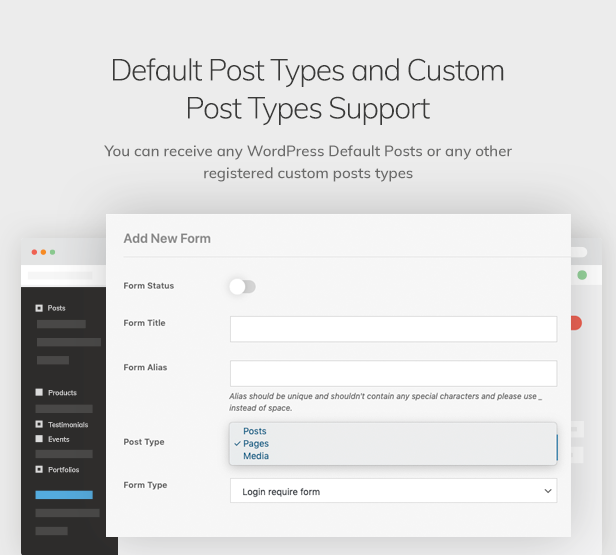Select Posts in Post Type list
This screenshot has width=616, height=555.
pyautogui.click(x=254, y=431)
